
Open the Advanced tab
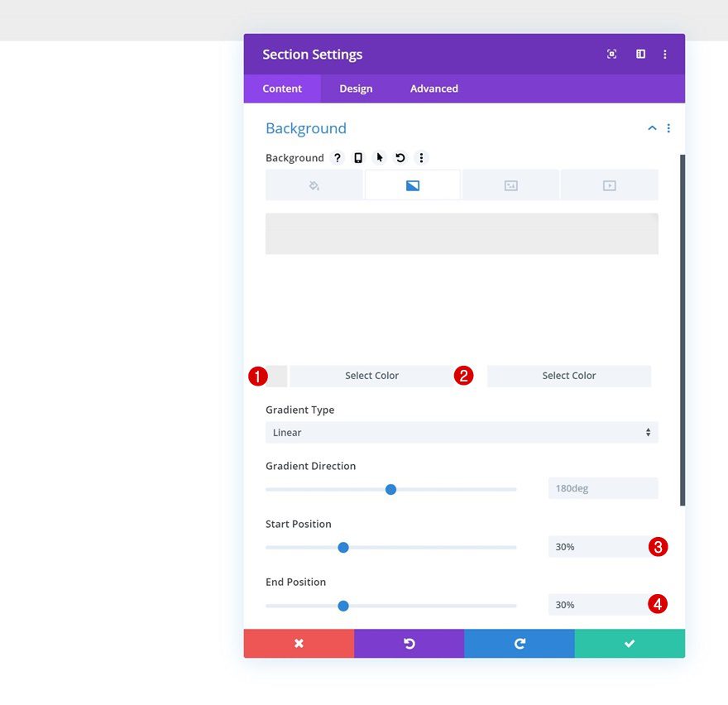click(433, 89)
